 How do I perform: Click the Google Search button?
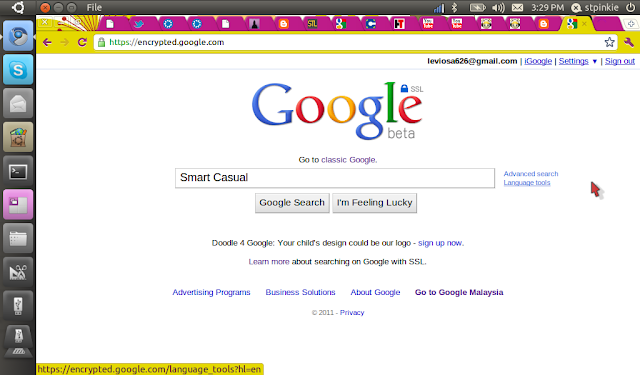(292, 203)
